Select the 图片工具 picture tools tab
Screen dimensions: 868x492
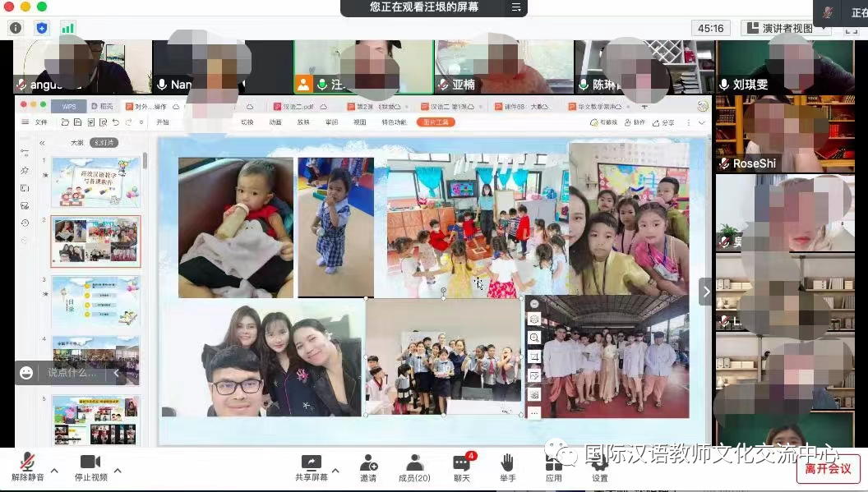point(436,122)
